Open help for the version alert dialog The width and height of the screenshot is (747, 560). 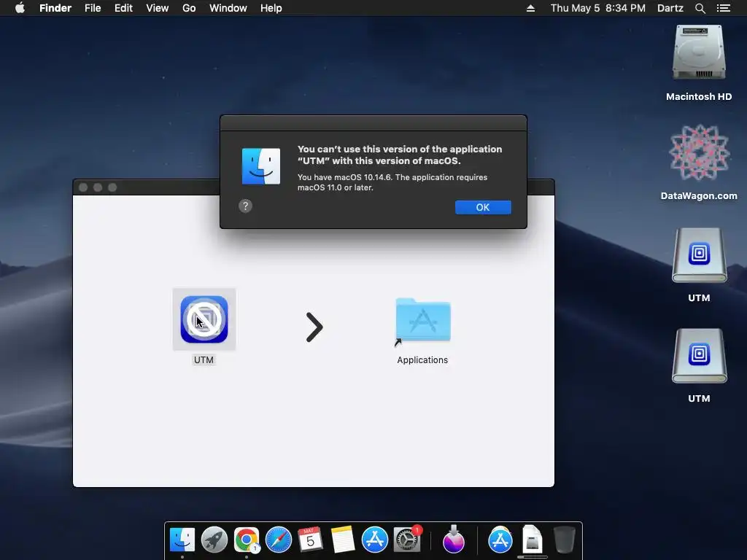[x=245, y=206]
